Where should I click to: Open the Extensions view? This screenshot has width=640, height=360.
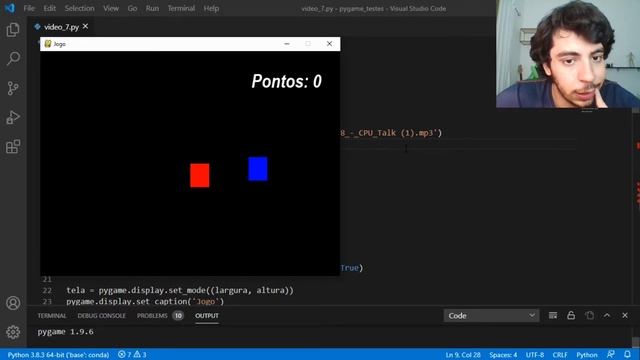click(x=13, y=147)
